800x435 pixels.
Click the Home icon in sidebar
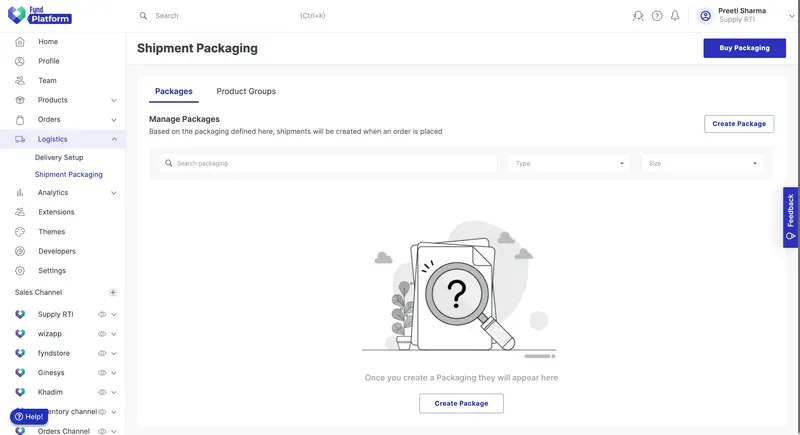20,42
